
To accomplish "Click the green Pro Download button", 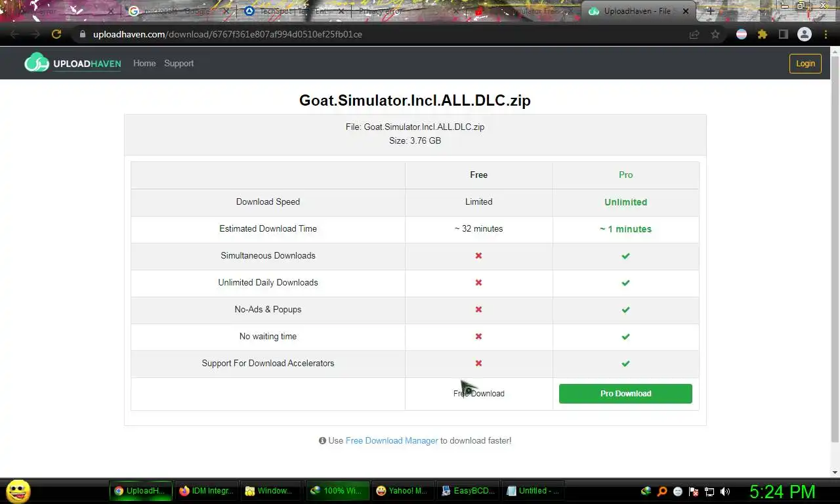I will (x=625, y=394).
